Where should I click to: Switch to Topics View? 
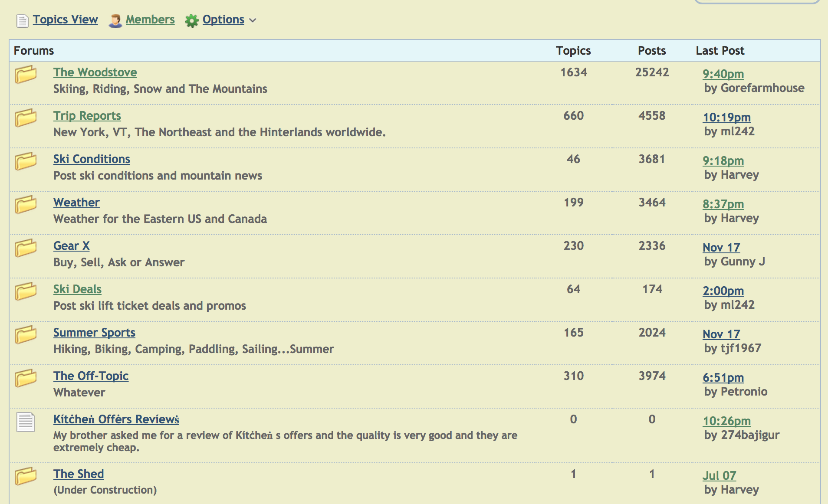(65, 20)
